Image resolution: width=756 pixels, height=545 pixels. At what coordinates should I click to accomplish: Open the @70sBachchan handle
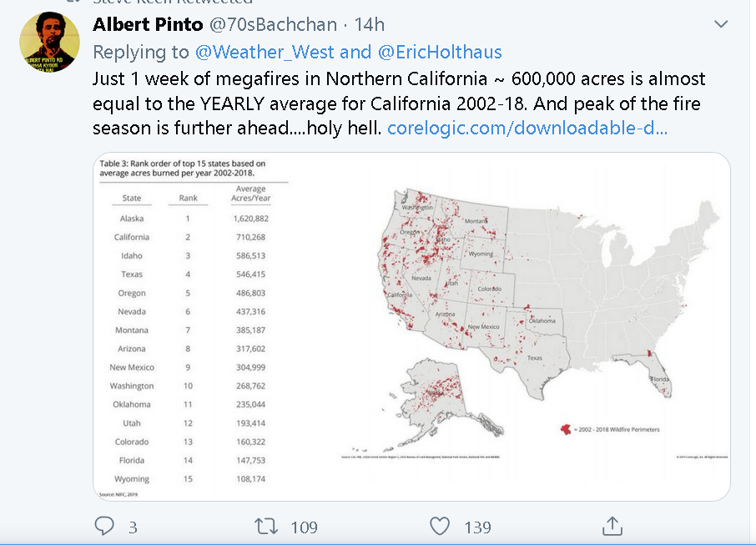click(273, 24)
